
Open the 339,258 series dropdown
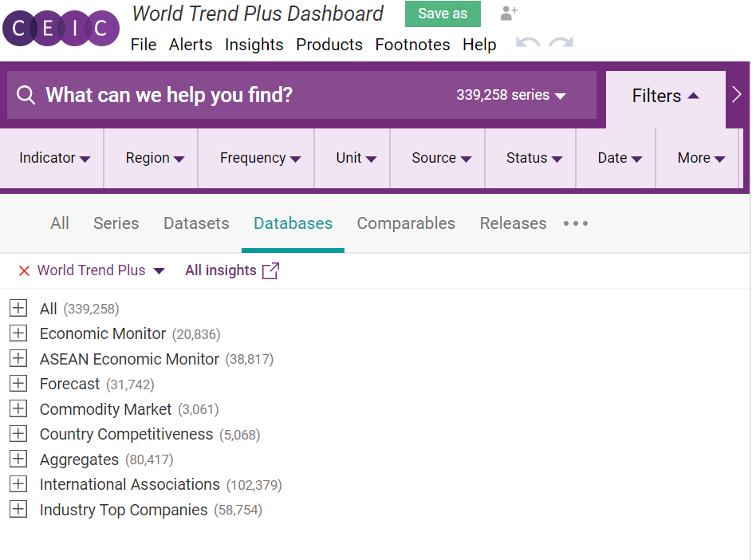[511, 95]
